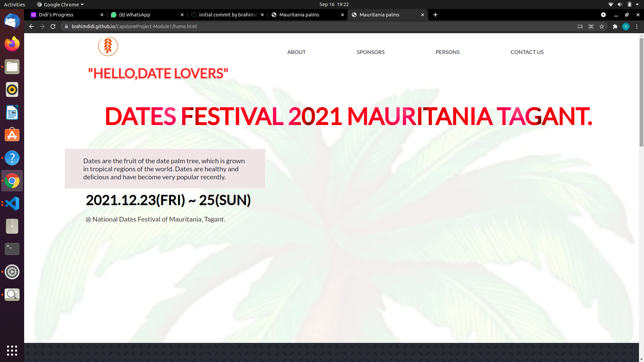This screenshot has height=362, width=644.
Task: Show Applications grid button
Action: pyautogui.click(x=12, y=351)
